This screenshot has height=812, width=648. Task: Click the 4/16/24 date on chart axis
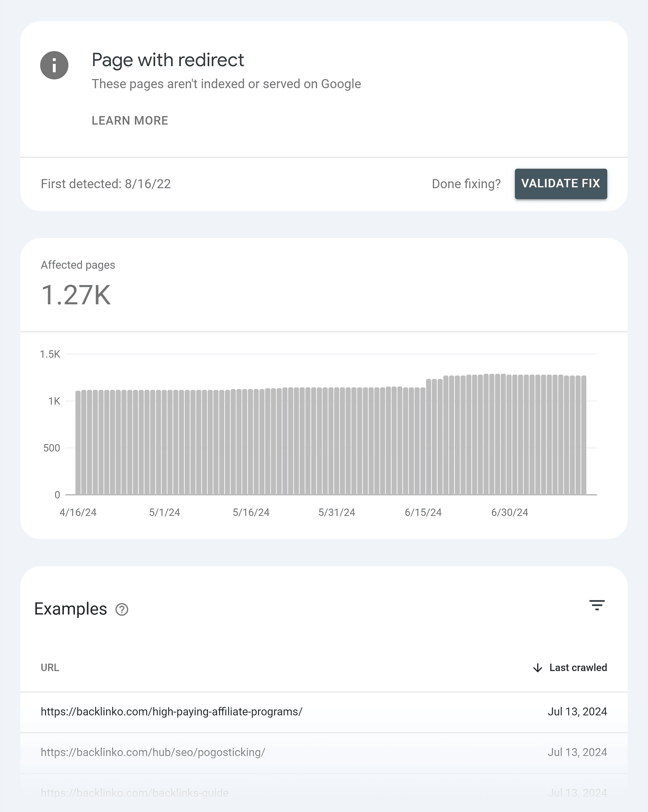tap(78, 512)
